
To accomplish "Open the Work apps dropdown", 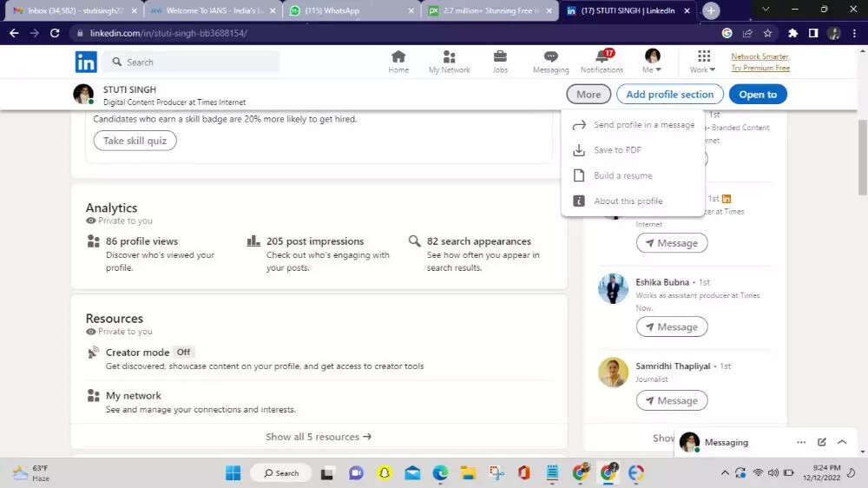I will (703, 62).
